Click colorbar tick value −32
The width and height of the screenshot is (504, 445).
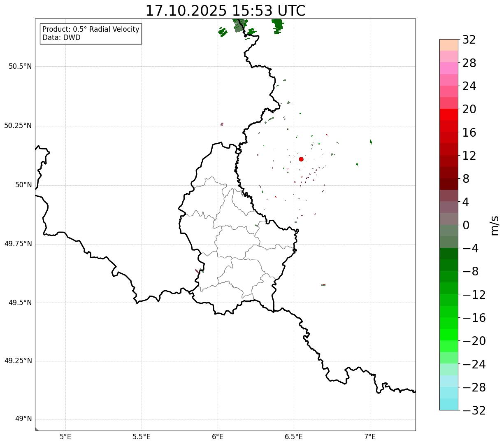(x=474, y=410)
